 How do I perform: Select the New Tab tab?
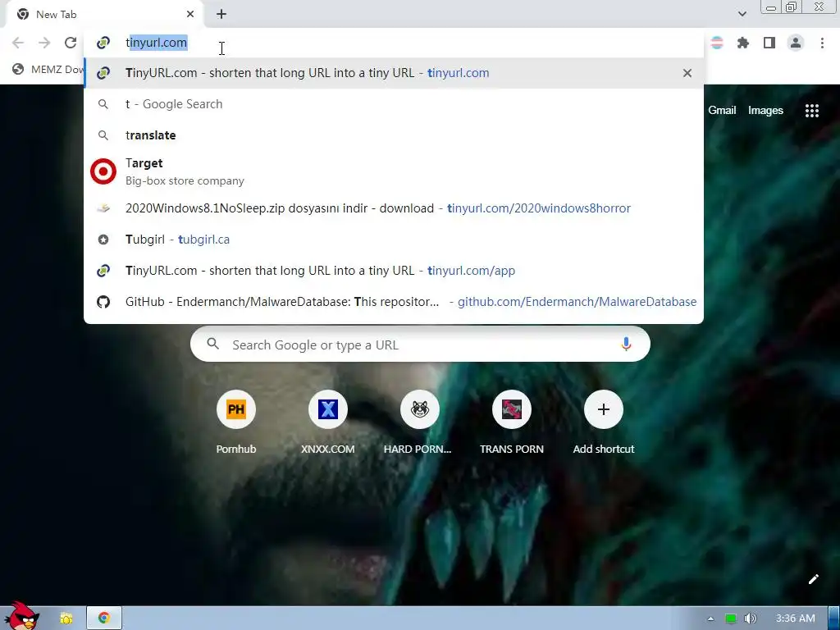104,15
